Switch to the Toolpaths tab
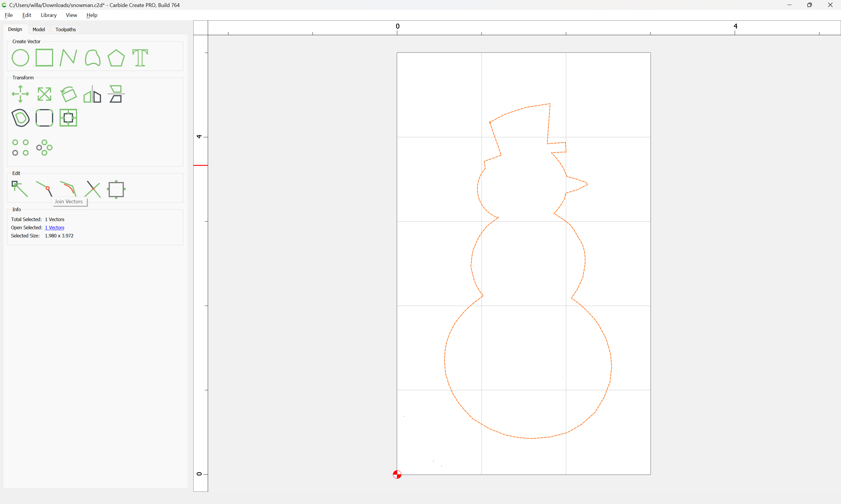Viewport: 841px width, 504px height. [x=66, y=29]
